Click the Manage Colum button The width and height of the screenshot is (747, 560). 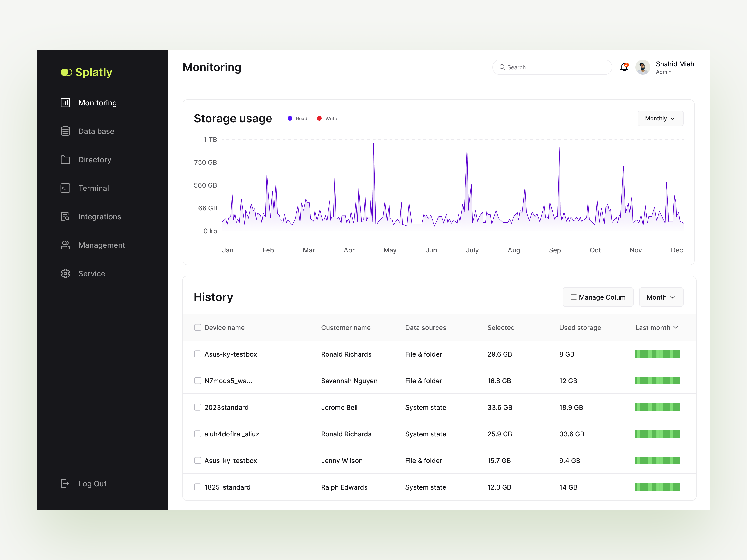(x=598, y=297)
